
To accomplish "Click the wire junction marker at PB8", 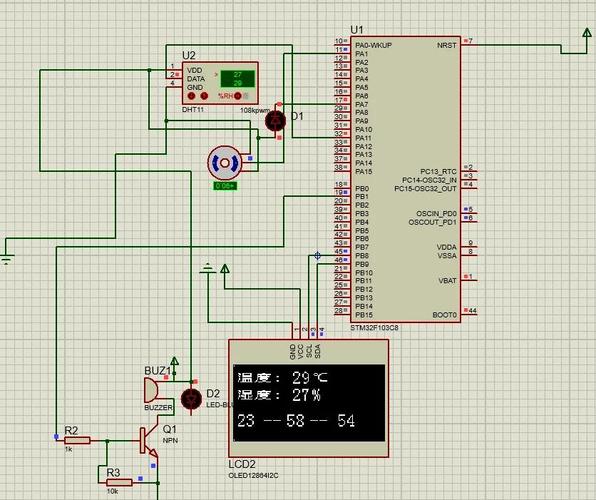I will (318, 256).
